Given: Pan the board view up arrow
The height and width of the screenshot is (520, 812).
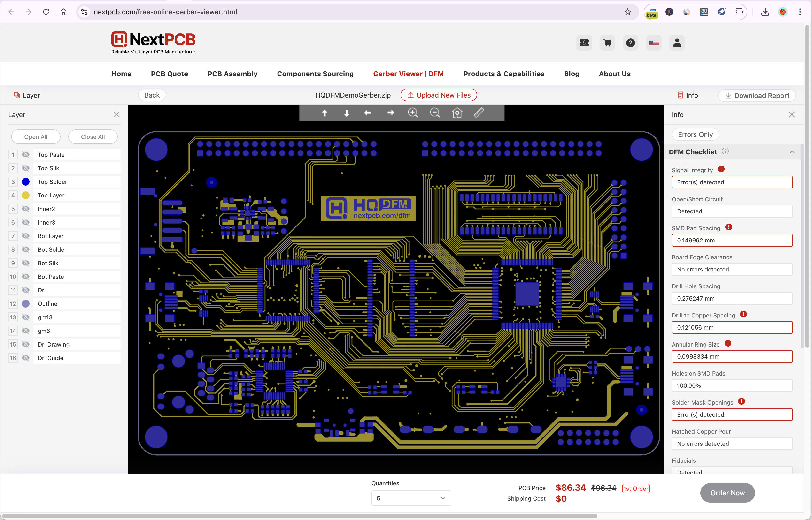Looking at the screenshot, I should click(x=325, y=113).
